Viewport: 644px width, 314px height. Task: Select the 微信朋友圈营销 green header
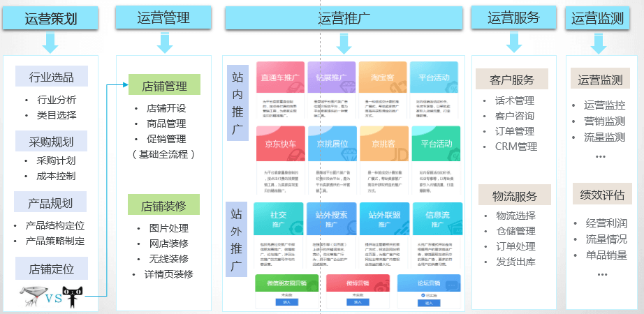(286, 283)
